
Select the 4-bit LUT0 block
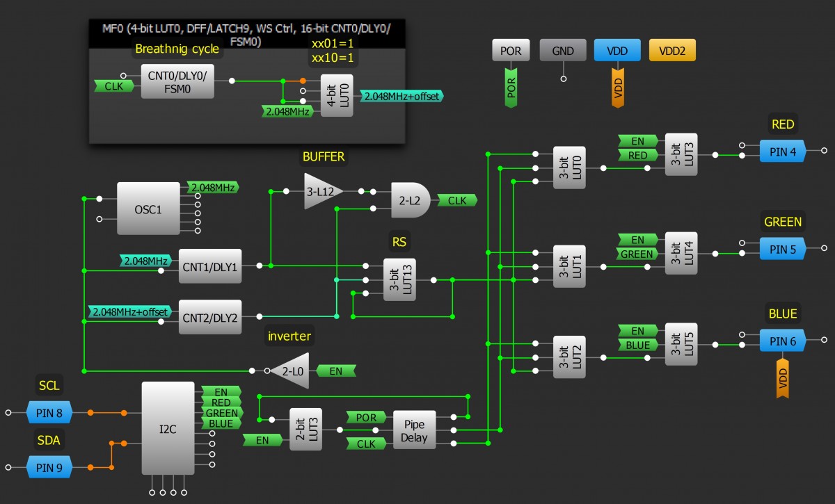coord(337,96)
